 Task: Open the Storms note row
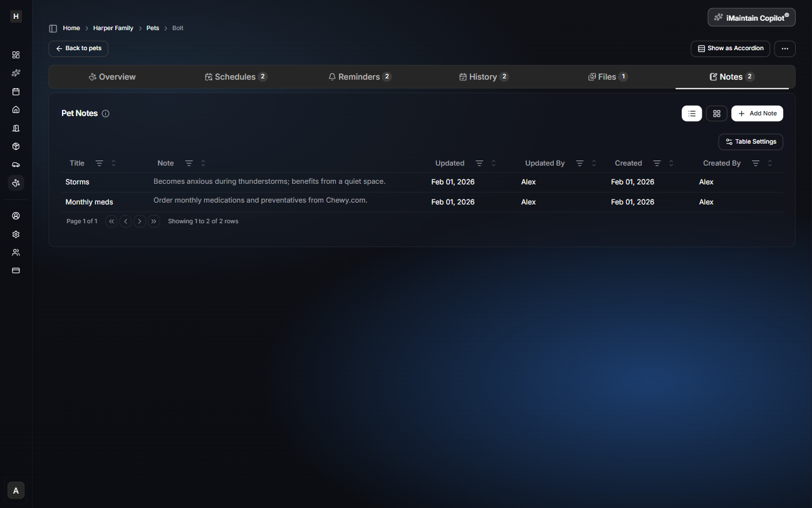78,182
